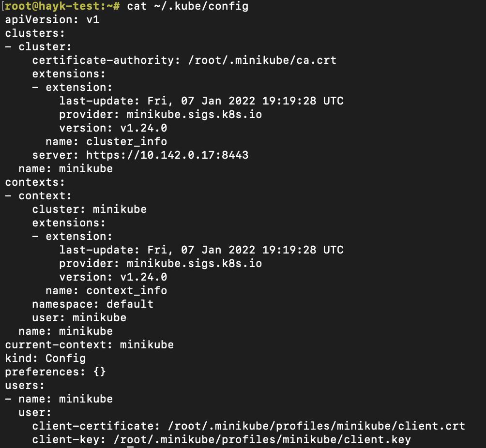
Task: Select the "clusters:" key
Action: click(35, 33)
